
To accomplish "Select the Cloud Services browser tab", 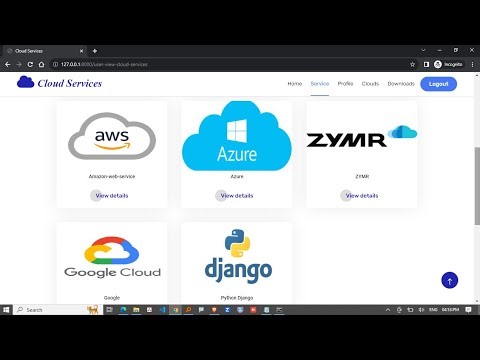I will click(x=44, y=51).
